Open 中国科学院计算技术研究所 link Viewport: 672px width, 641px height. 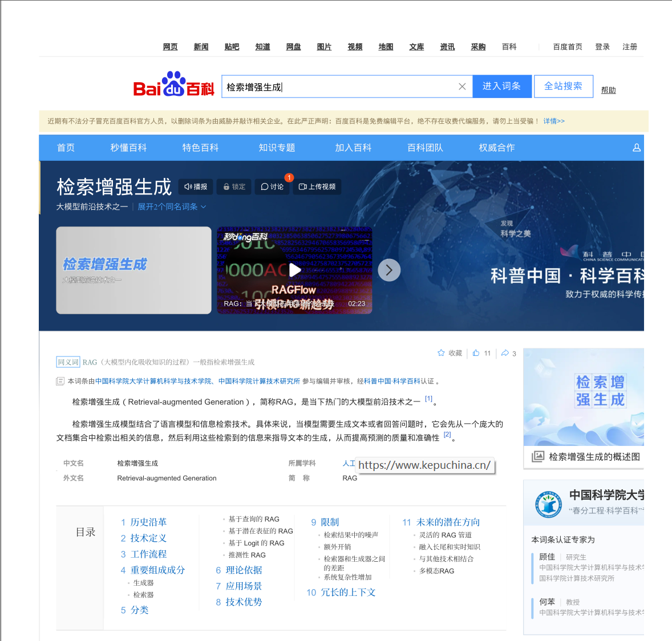[260, 381]
